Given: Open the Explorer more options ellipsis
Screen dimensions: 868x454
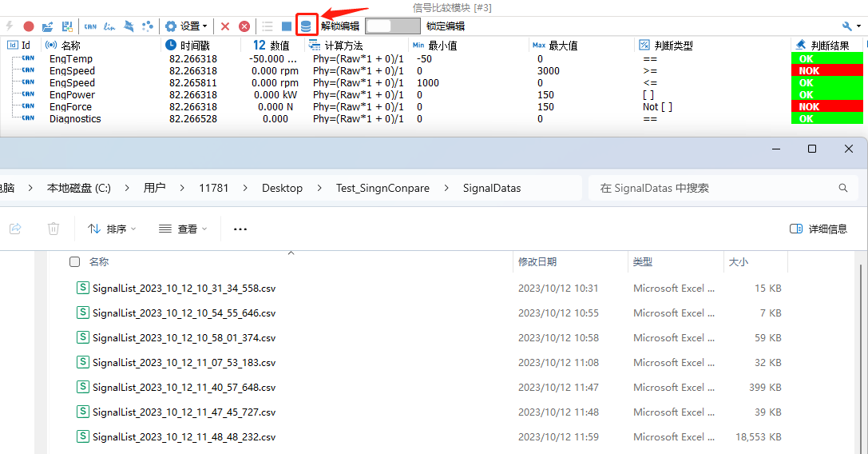Looking at the screenshot, I should [x=240, y=229].
